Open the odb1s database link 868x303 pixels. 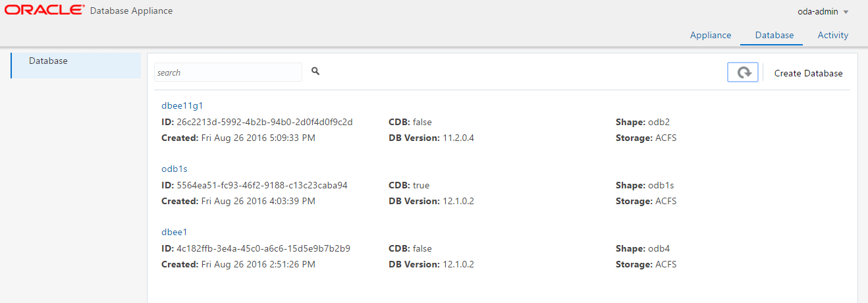175,169
